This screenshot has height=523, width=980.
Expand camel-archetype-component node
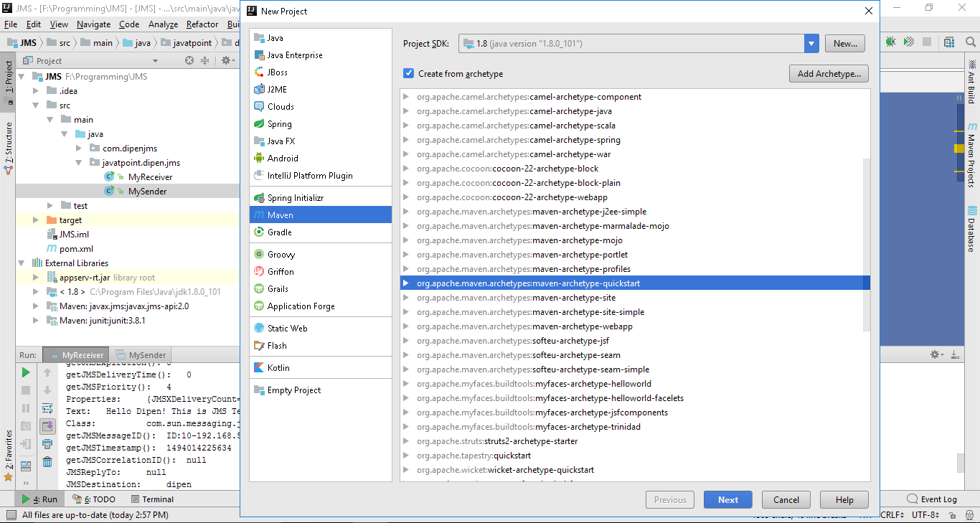(406, 97)
